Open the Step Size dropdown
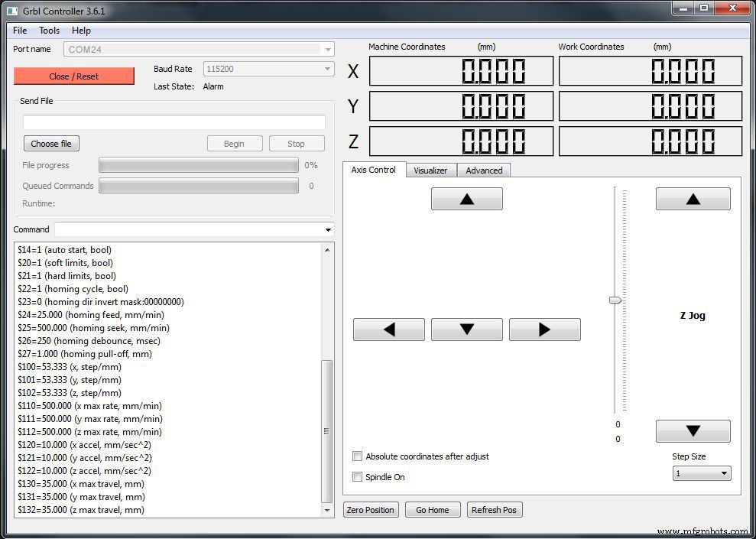Screen dimensions: 756x539 pos(722,473)
